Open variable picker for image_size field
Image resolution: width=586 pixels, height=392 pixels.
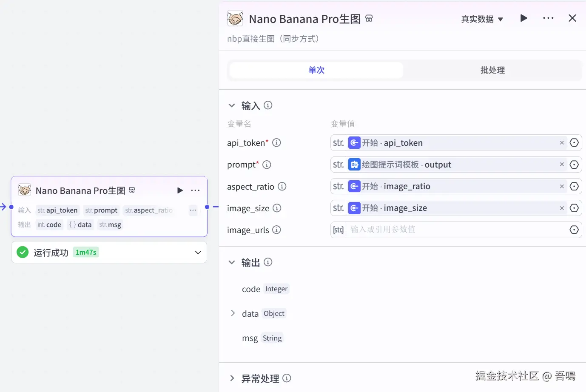[574, 208]
